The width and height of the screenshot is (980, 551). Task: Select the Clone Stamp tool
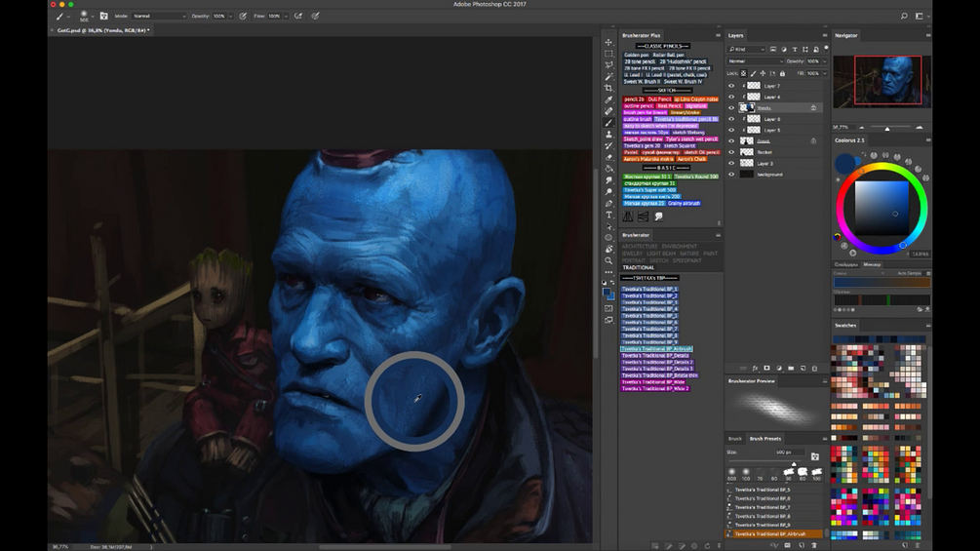click(x=608, y=135)
